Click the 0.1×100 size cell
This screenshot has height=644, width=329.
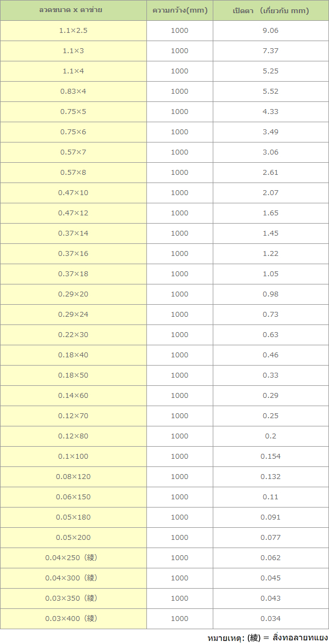[73, 457]
